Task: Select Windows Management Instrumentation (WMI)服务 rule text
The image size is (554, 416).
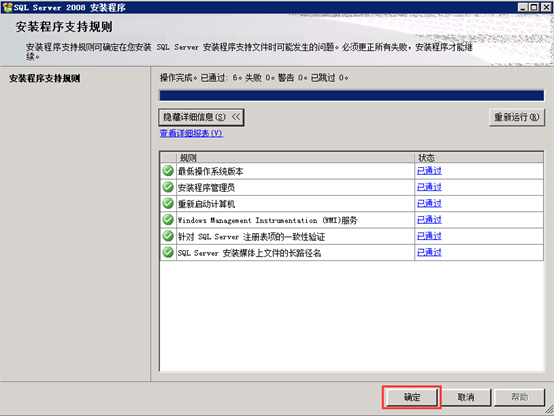Action: [x=267, y=220]
